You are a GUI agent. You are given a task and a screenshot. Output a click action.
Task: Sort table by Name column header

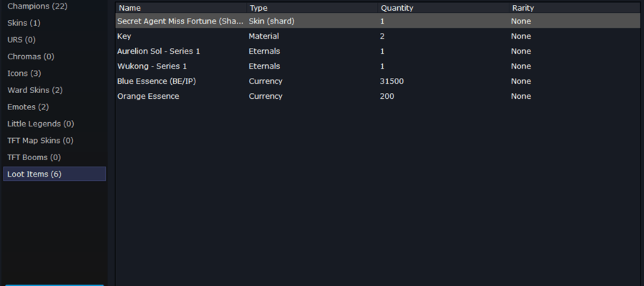pyautogui.click(x=181, y=8)
